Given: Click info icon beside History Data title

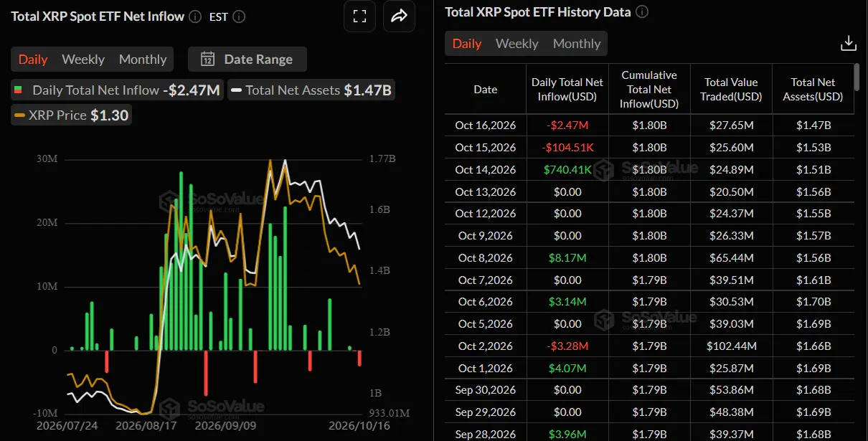Looking at the screenshot, I should point(642,11).
